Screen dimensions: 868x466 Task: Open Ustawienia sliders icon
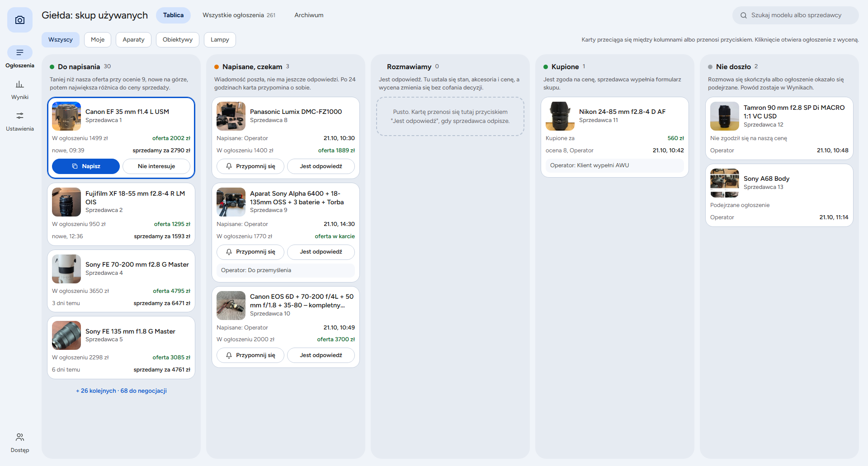coord(20,116)
